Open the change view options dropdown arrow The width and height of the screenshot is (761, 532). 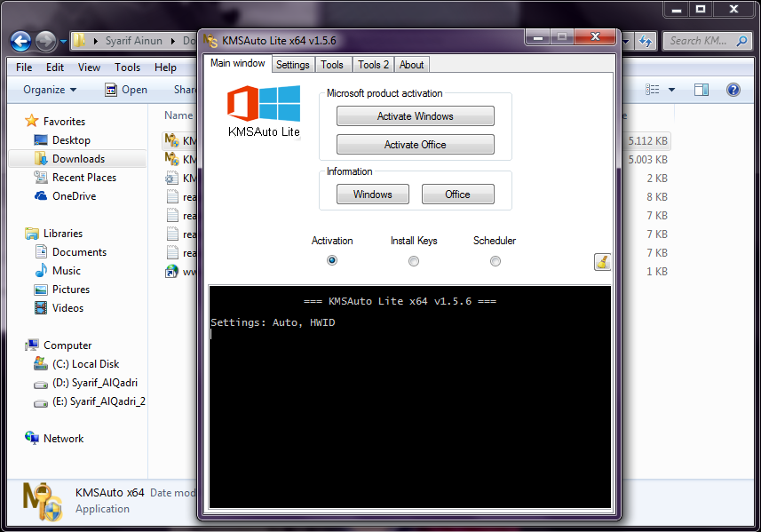coord(671,90)
